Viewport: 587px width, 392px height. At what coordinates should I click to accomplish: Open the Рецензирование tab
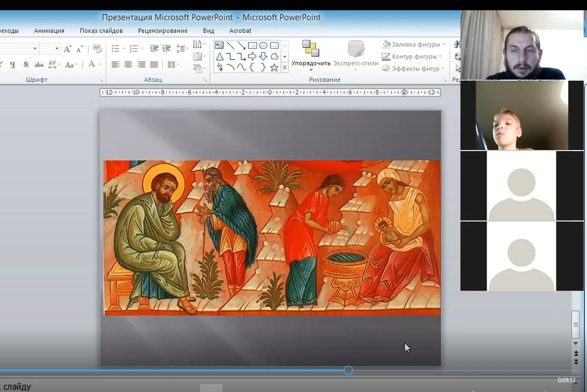coord(163,30)
